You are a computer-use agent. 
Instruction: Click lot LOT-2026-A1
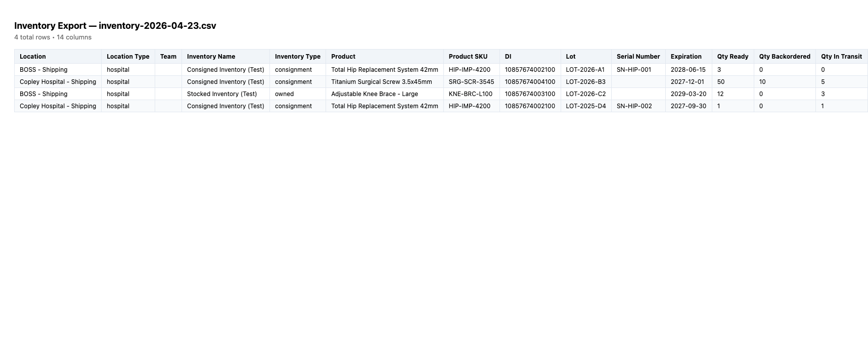585,70
